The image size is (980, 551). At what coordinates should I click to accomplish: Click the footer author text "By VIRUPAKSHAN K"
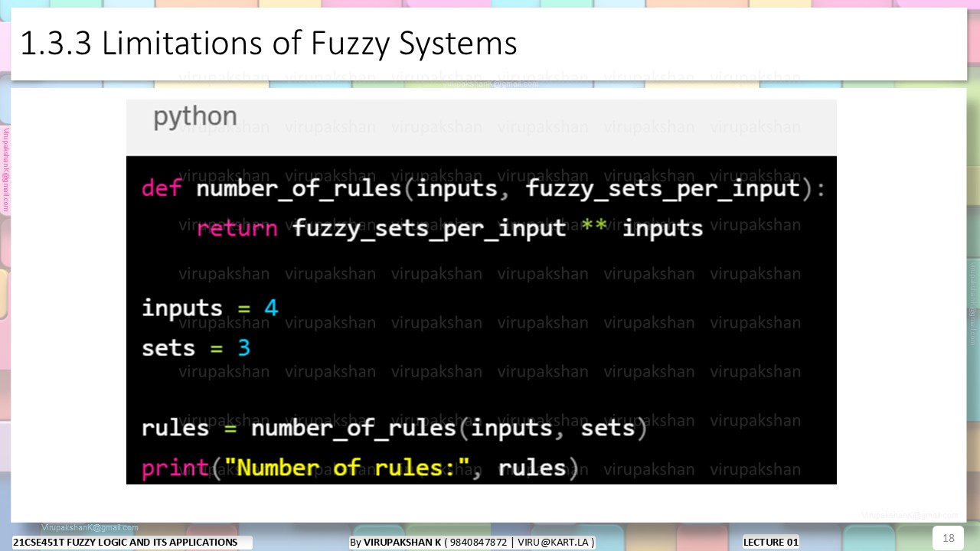395,543
